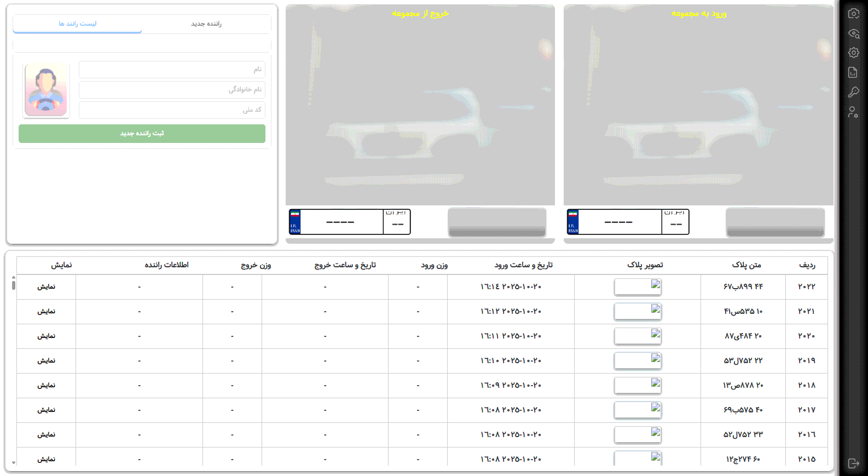This screenshot has height=476, width=868.
Task: Focus the نام خانوادگی input field
Action: tap(172, 89)
